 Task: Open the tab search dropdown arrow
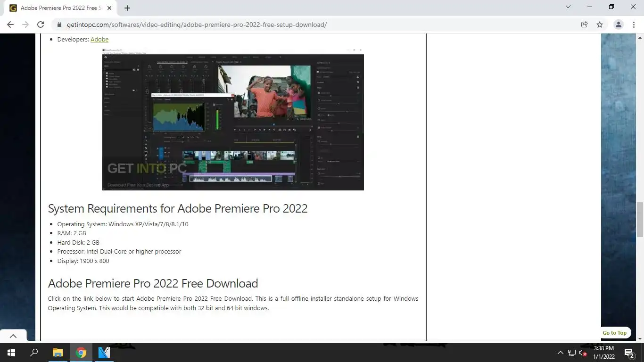coord(568,7)
